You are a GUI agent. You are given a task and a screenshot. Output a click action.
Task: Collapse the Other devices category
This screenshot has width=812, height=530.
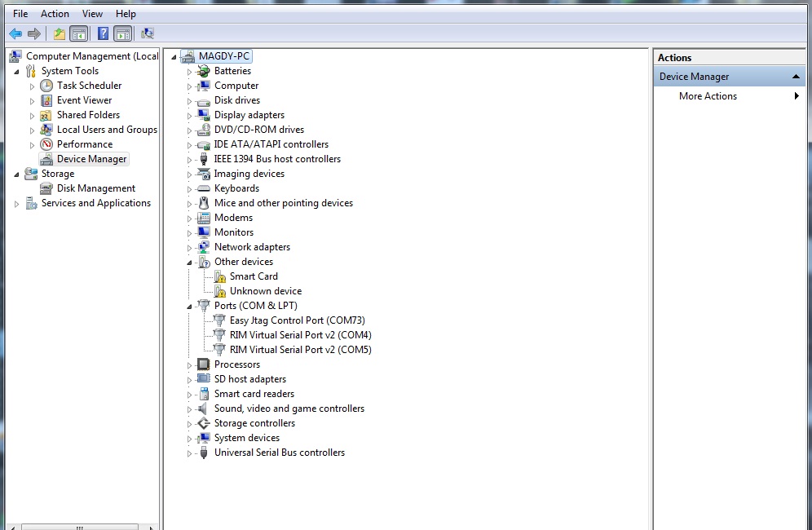[x=189, y=263]
